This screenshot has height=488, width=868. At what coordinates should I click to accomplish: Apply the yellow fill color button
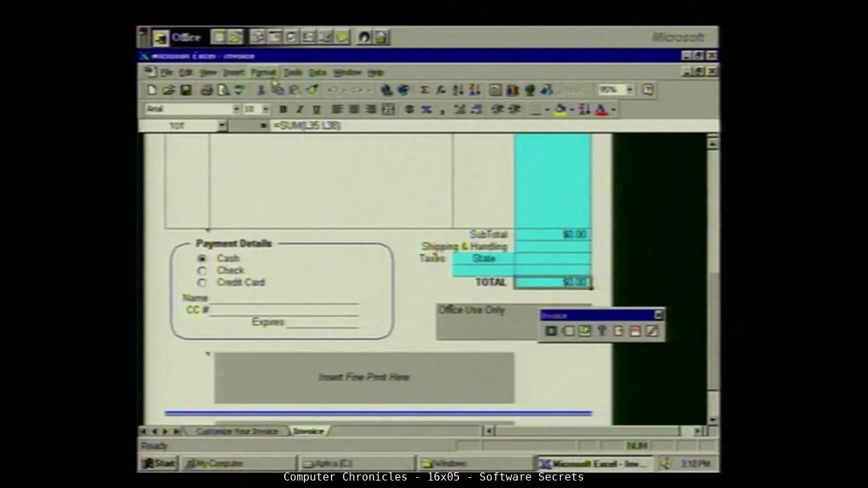[560, 109]
